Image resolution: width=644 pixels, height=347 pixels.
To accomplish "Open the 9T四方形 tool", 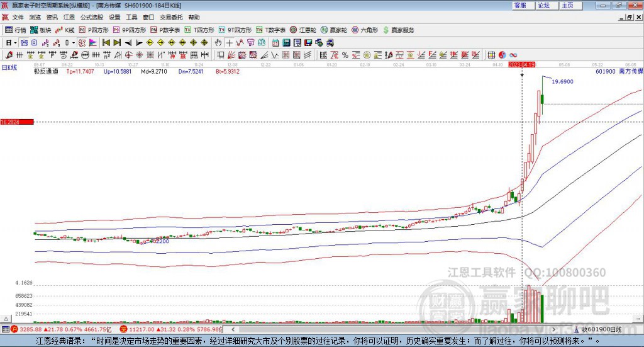I will (235, 30).
